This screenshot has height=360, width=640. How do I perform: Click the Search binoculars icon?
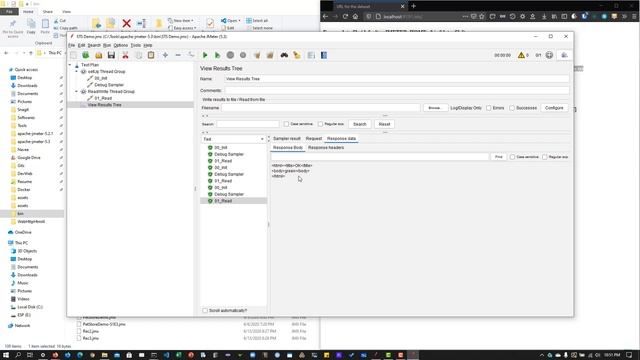pyautogui.click(x=284, y=55)
